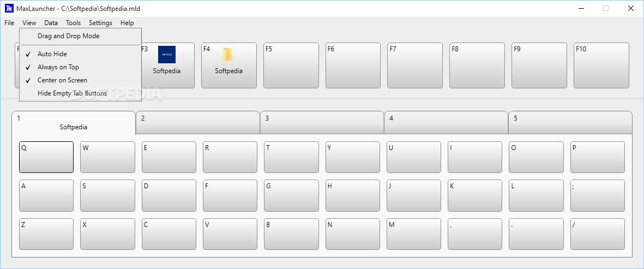Open the Tools menu
This screenshot has height=269, width=644.
click(73, 23)
